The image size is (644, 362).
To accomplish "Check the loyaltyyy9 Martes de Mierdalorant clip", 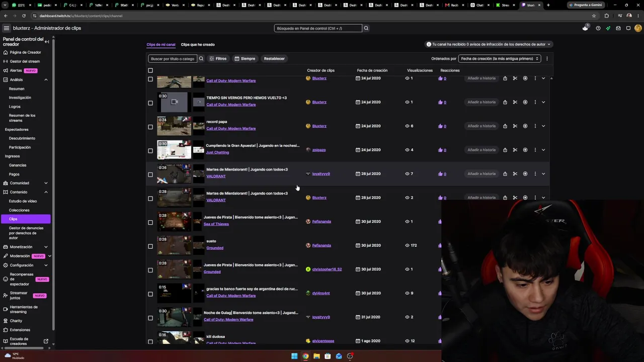I will tap(150, 174).
